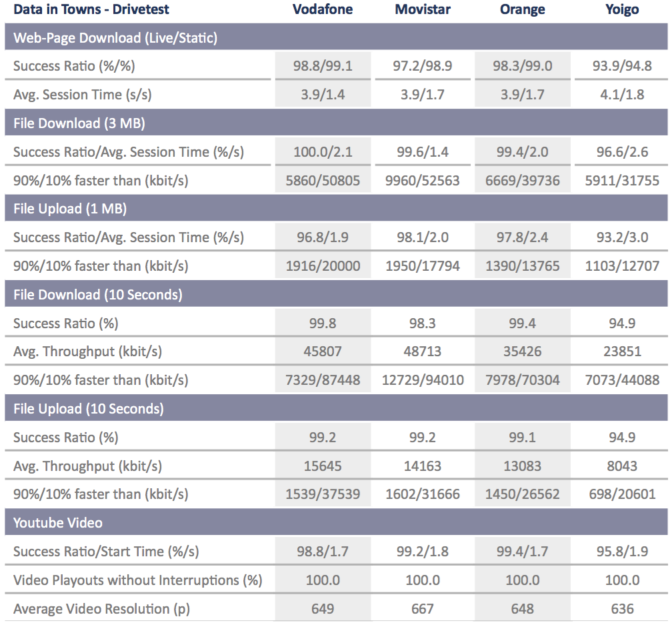This screenshot has width=672, height=627.
Task: Click the Vodafone column header
Action: pyautogui.click(x=323, y=9)
